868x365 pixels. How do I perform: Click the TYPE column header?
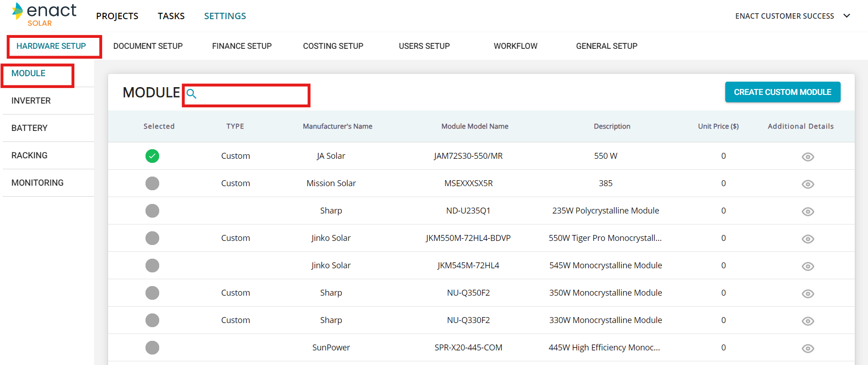pyautogui.click(x=235, y=126)
